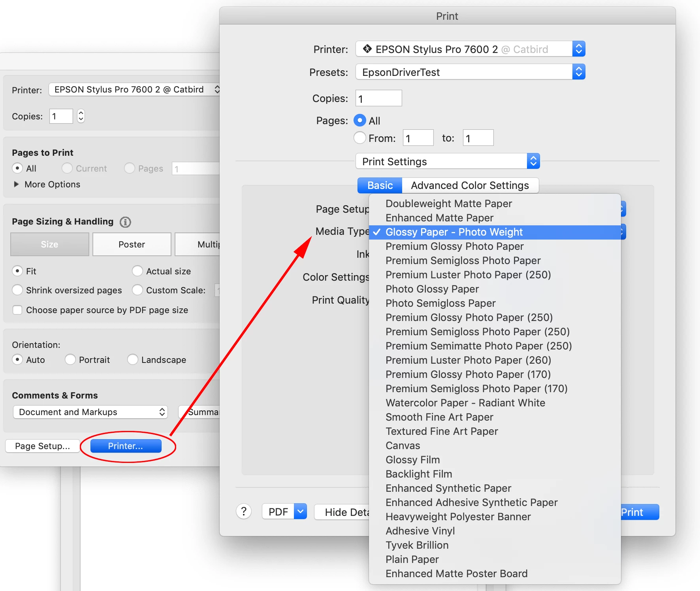This screenshot has width=700, height=591.
Task: Select Pages radio under Pages to Print
Action: tap(130, 168)
